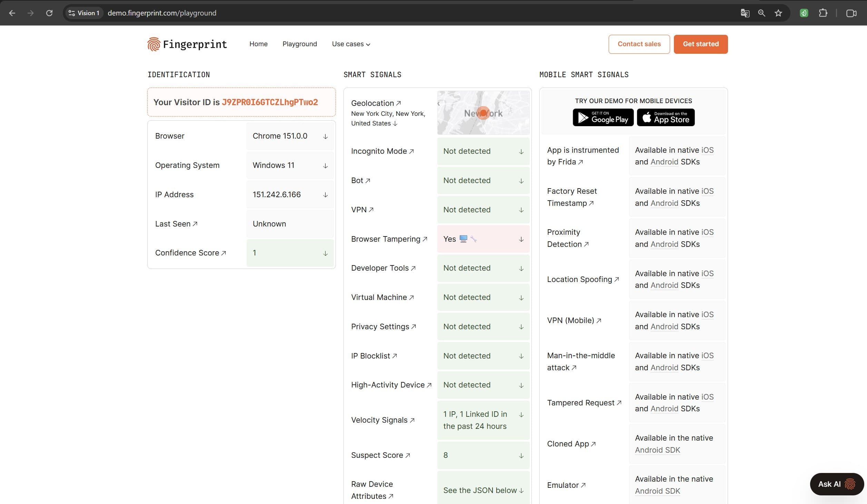Open the VPN external link arrow in Smart Signals
The height and width of the screenshot is (504, 867).
pos(371,210)
